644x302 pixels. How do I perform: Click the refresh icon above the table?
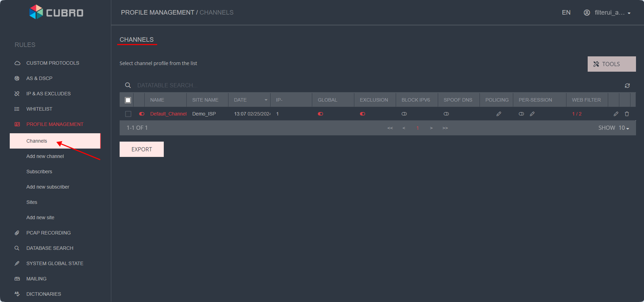click(x=627, y=86)
